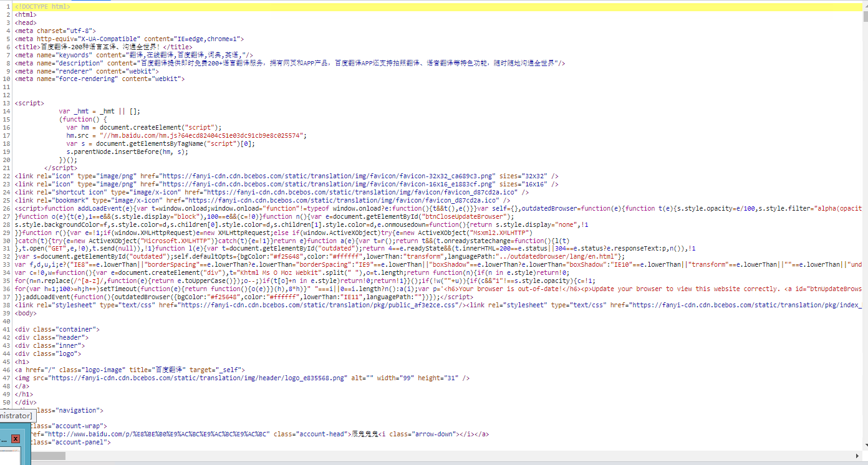Click the horizontal scrollbar thumb
868x465 pixels.
(47, 456)
